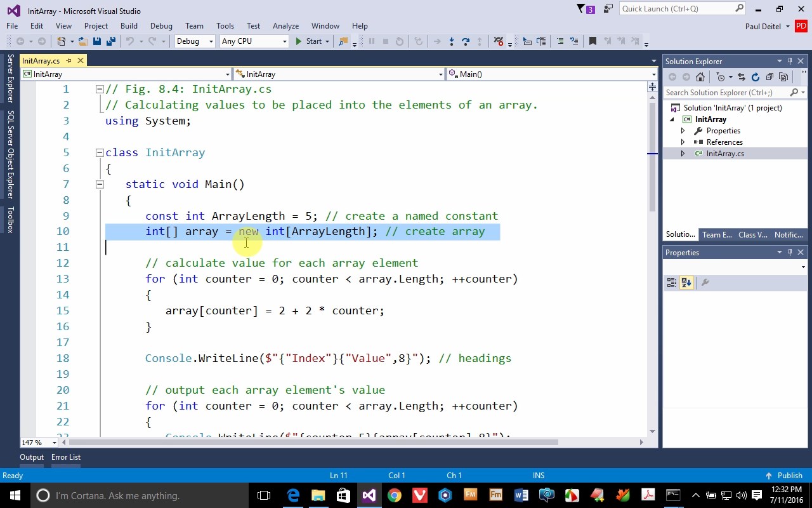Screen dimensions: 812x508
Task: Open the Debug configuration dropdown
Action: 194,41
